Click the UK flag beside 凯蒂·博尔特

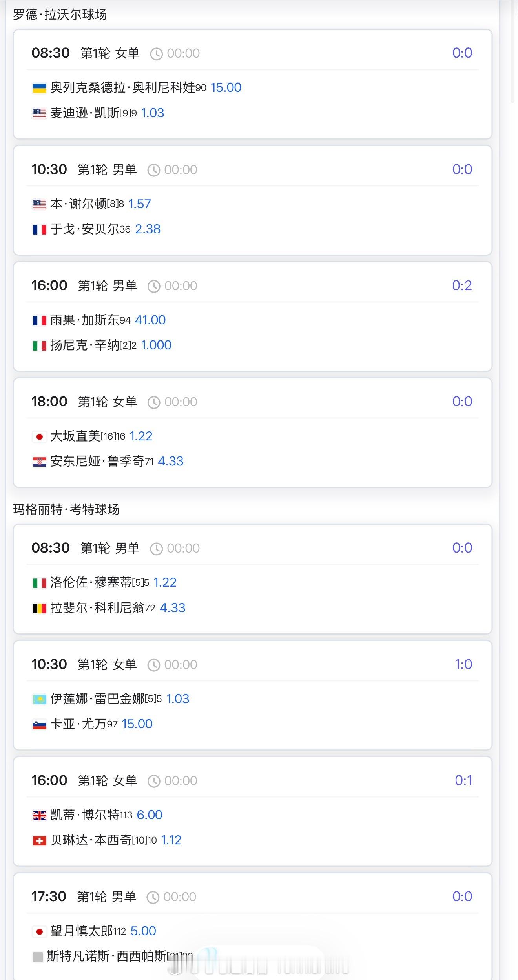(39, 815)
